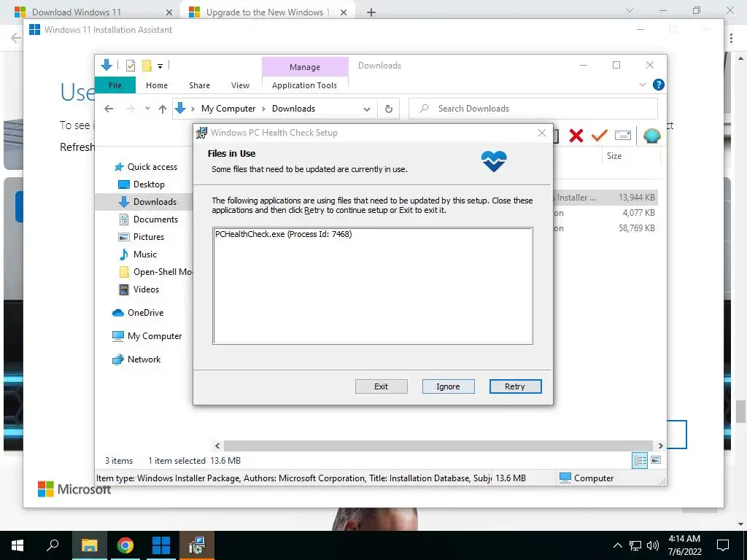Open the Home ribbon tab
Screen dimensions: 747x560
tap(157, 85)
